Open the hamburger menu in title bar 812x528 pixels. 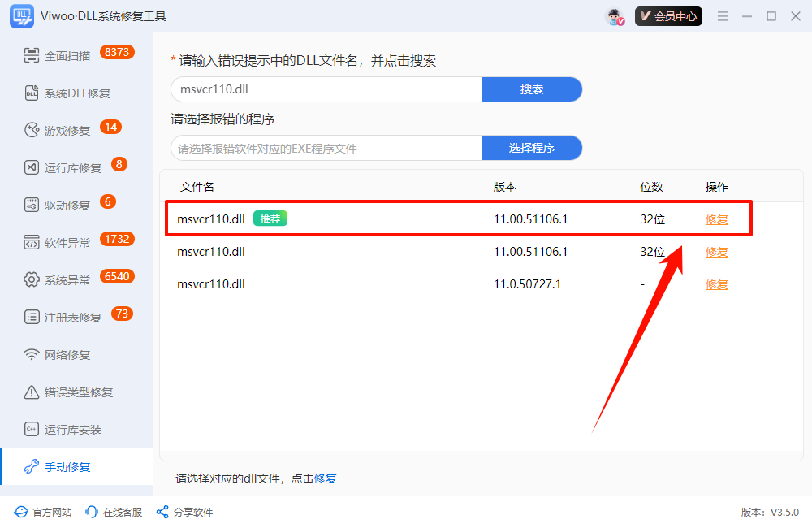click(x=723, y=16)
